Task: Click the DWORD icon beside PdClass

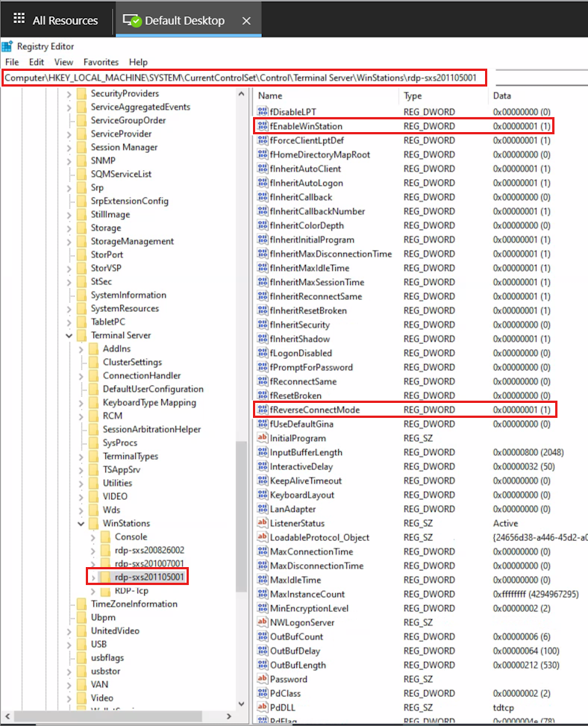Action: (x=263, y=693)
